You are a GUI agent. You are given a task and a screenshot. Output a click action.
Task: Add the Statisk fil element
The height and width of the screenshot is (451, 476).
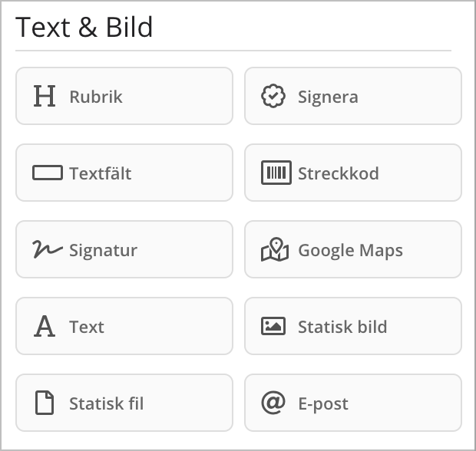point(124,403)
